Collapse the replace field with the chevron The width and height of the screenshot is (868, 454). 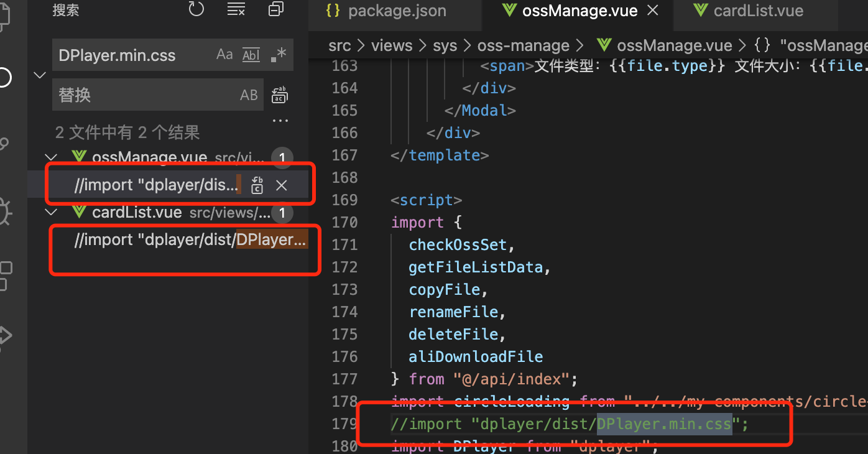coord(39,75)
